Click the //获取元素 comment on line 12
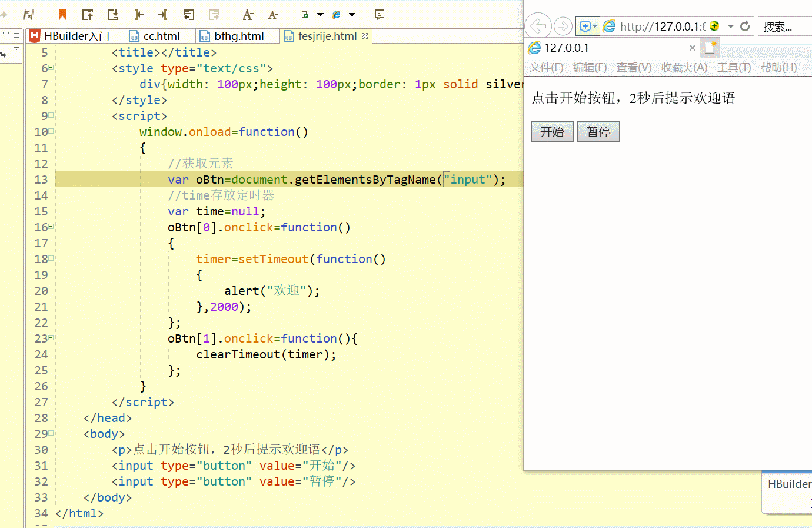 (200, 163)
